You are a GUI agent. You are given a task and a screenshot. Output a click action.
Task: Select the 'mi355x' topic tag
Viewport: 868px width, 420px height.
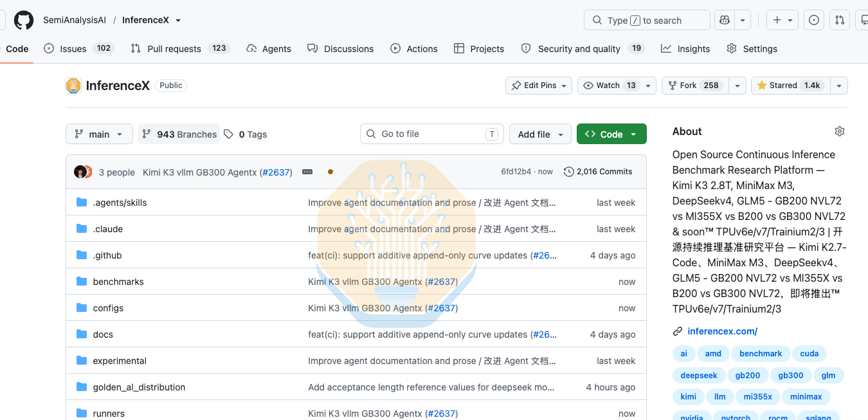click(x=758, y=397)
